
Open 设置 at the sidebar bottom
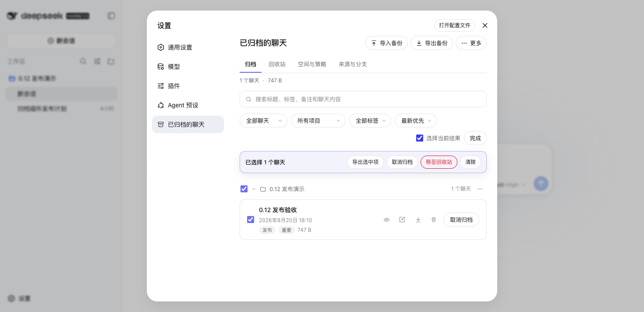tap(19, 298)
